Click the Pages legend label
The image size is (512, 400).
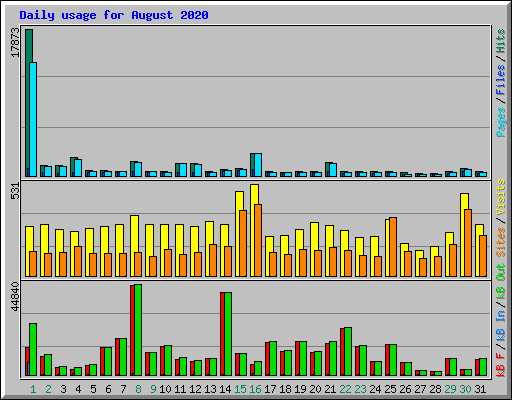[501, 122]
